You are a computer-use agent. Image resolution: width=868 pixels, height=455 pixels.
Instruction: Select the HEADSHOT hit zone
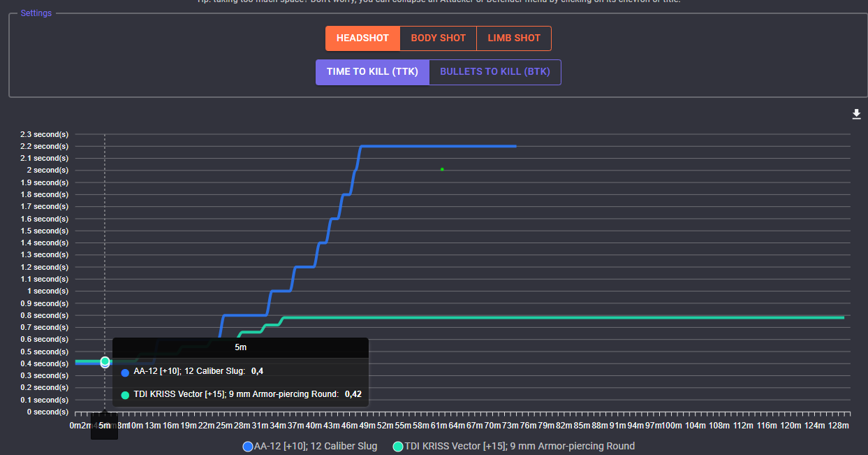[362, 38]
